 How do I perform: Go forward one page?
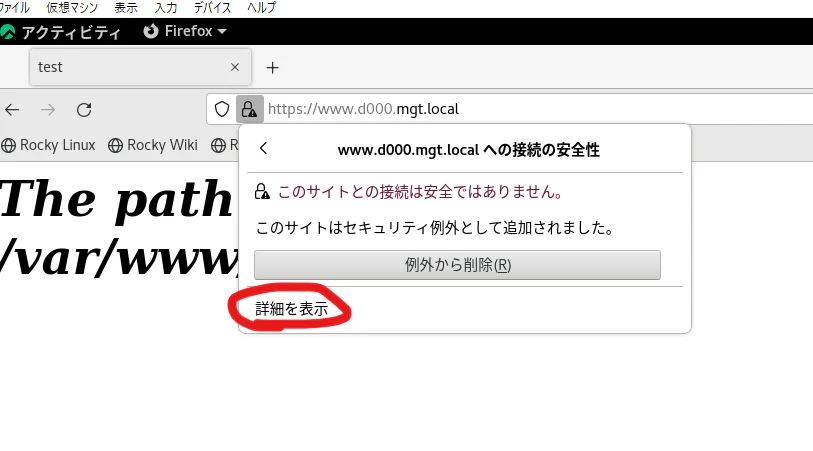[48, 109]
